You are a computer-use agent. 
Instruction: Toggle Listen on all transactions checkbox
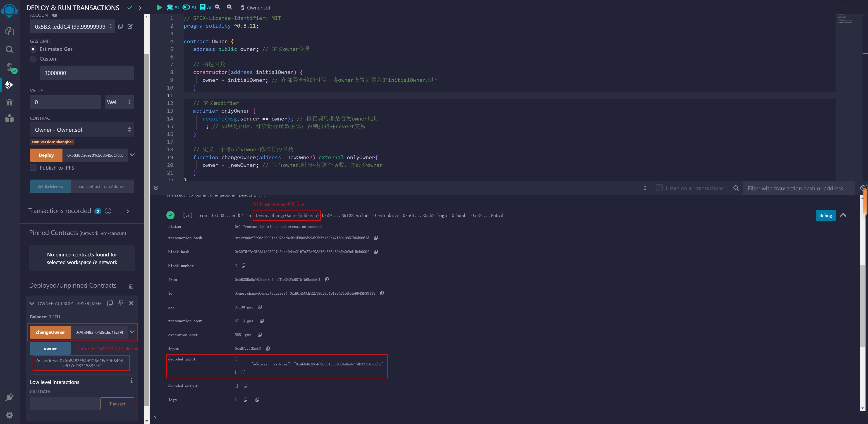[659, 188]
